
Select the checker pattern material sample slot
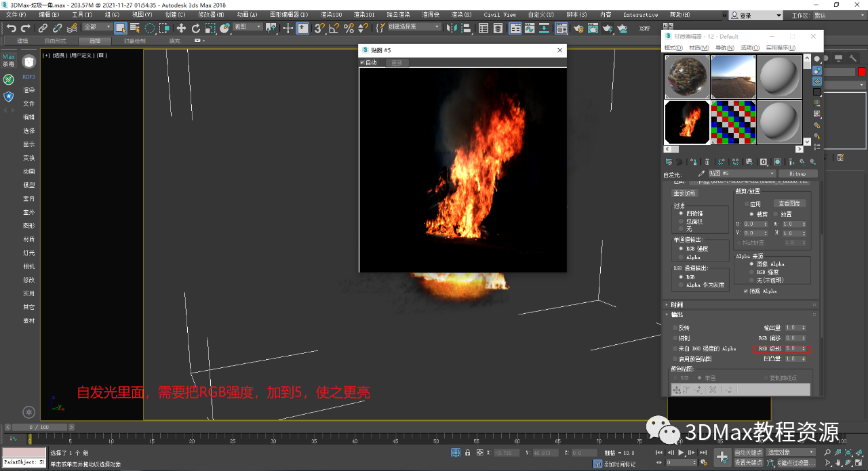[x=733, y=122]
